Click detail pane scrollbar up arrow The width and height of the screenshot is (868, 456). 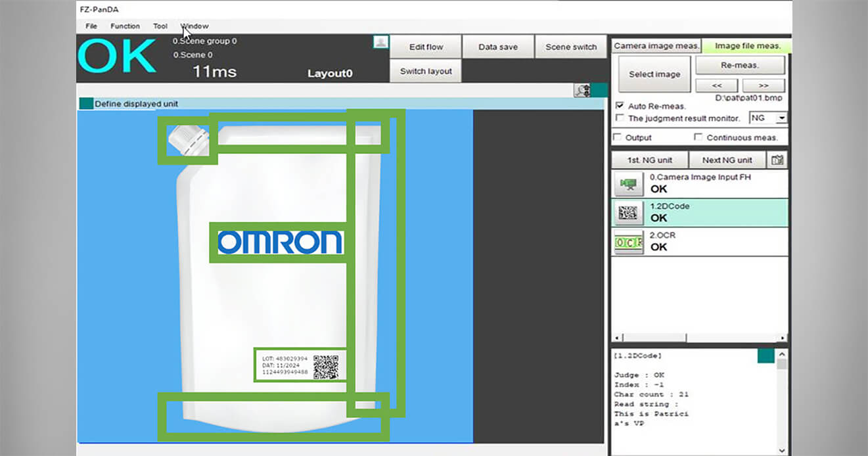coord(781,353)
